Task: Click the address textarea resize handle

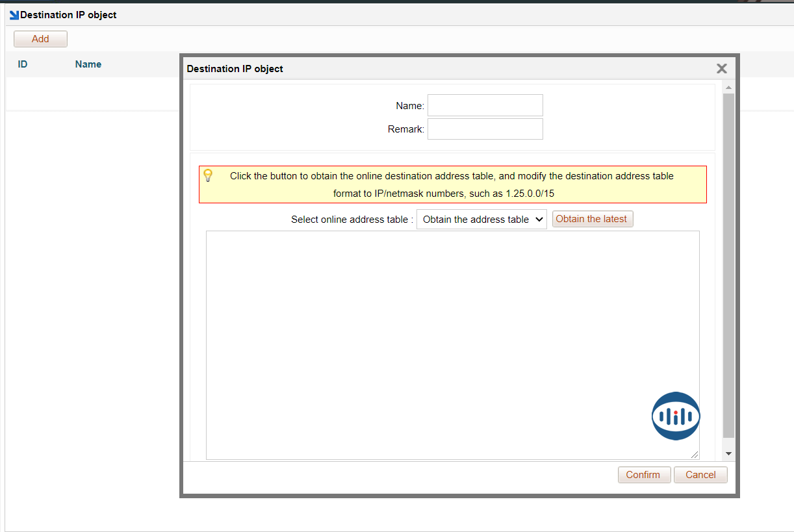Action: [x=695, y=455]
